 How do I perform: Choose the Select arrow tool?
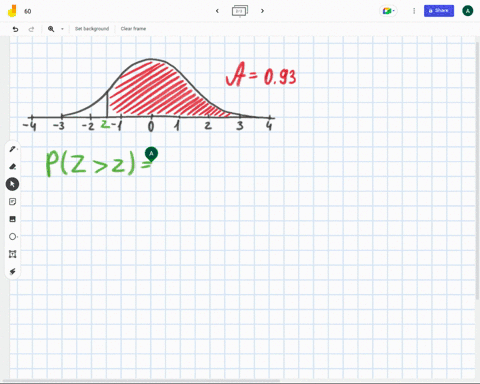click(x=12, y=184)
